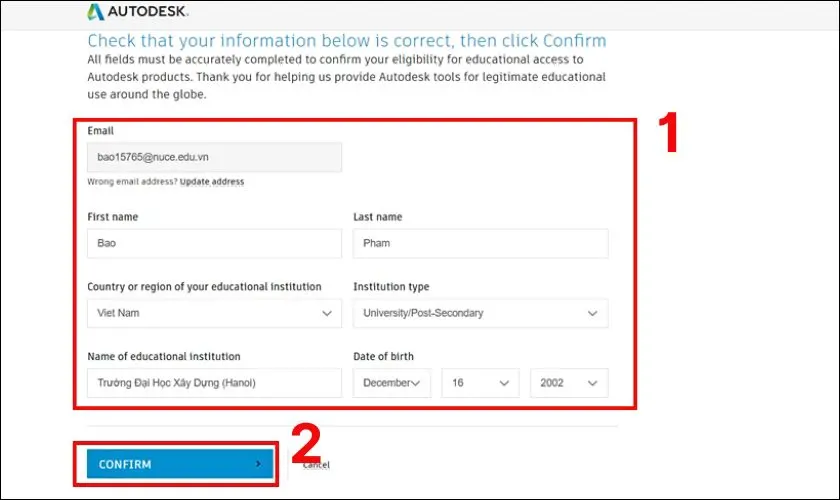Screen dimensions: 840x500
Task: Click the Email field label
Action: pyautogui.click(x=101, y=131)
